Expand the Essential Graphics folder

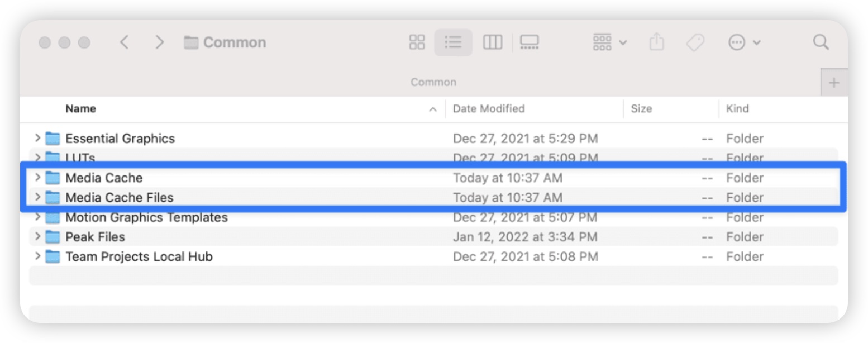pos(37,138)
